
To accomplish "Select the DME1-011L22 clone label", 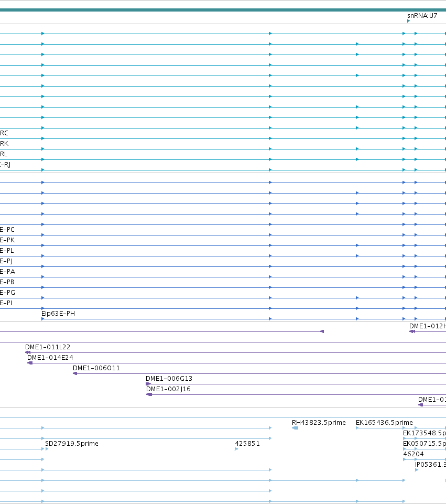I will coord(48,347).
